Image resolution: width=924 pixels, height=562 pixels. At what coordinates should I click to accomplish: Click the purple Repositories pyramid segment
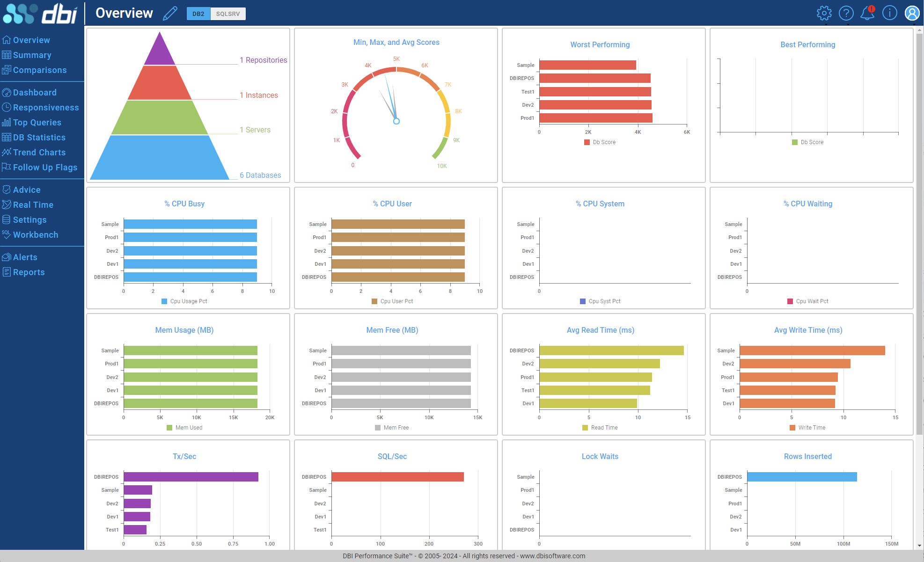click(x=160, y=52)
